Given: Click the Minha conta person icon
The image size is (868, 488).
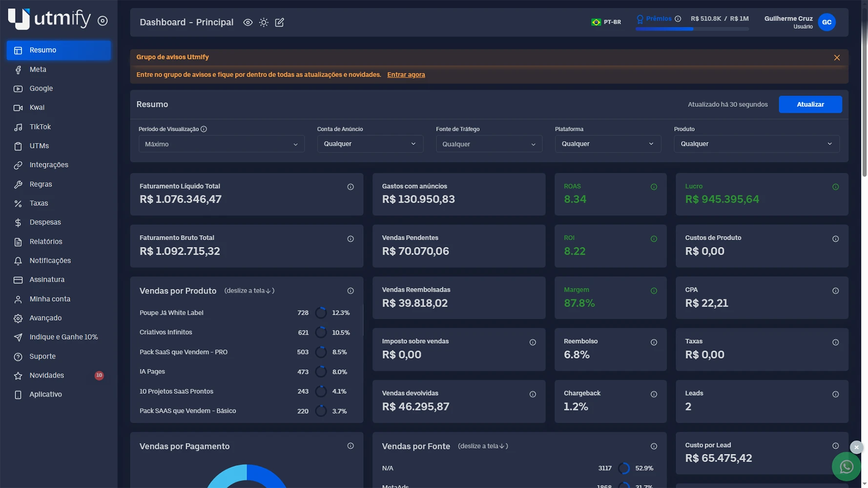Looking at the screenshot, I should [x=18, y=299].
